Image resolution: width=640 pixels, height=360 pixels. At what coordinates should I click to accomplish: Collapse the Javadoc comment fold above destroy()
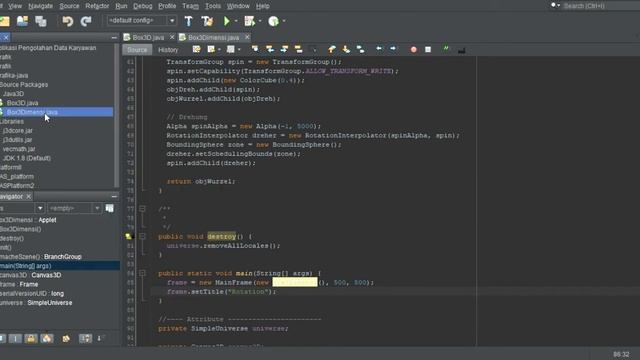coord(142,209)
